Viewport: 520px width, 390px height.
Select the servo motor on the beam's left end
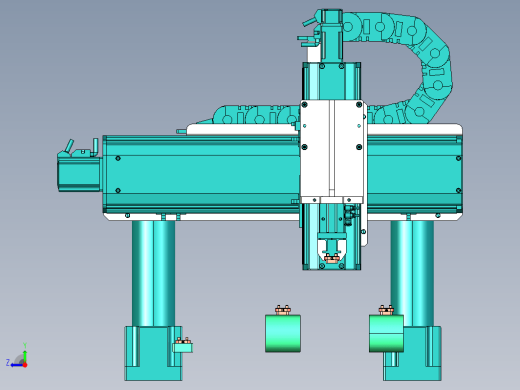click(79, 174)
